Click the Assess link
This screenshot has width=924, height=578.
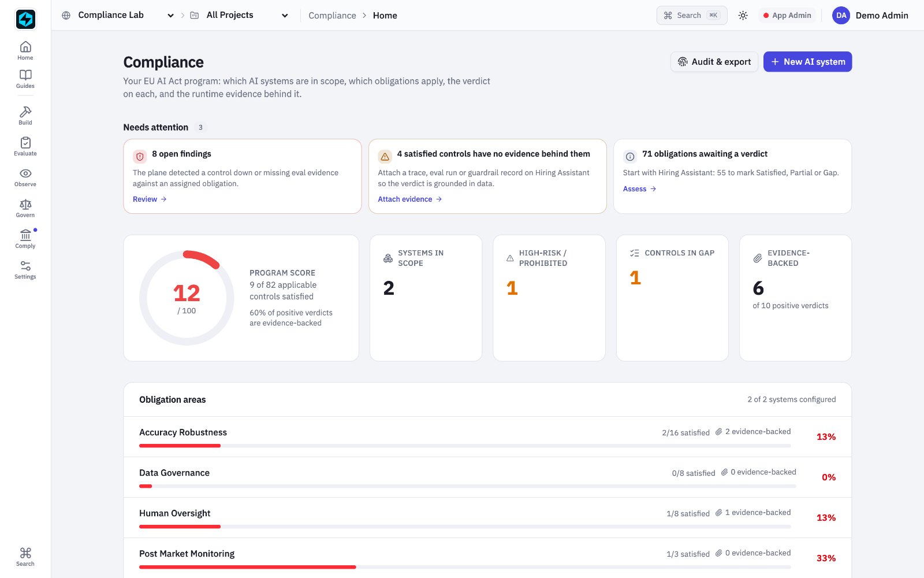click(639, 189)
